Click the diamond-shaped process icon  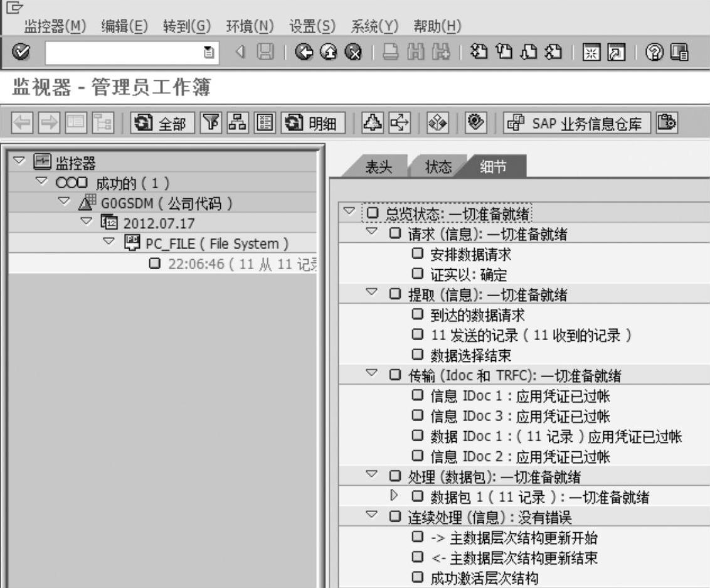(438, 123)
